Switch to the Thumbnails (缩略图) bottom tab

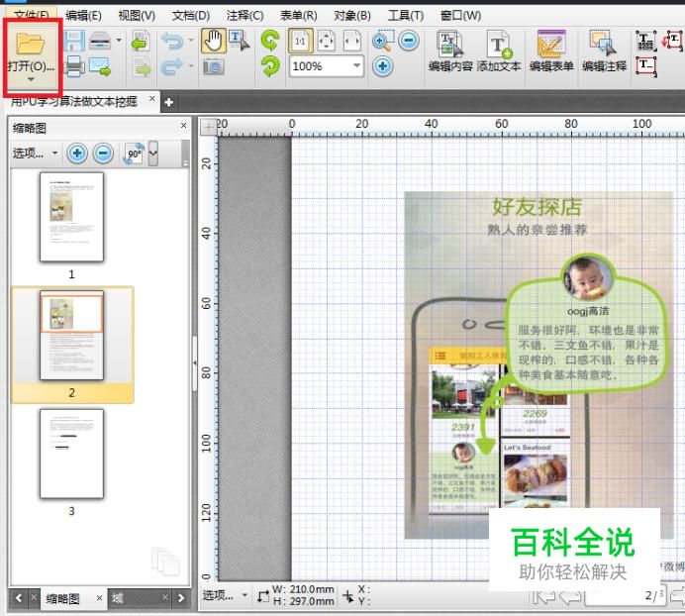pos(63,599)
